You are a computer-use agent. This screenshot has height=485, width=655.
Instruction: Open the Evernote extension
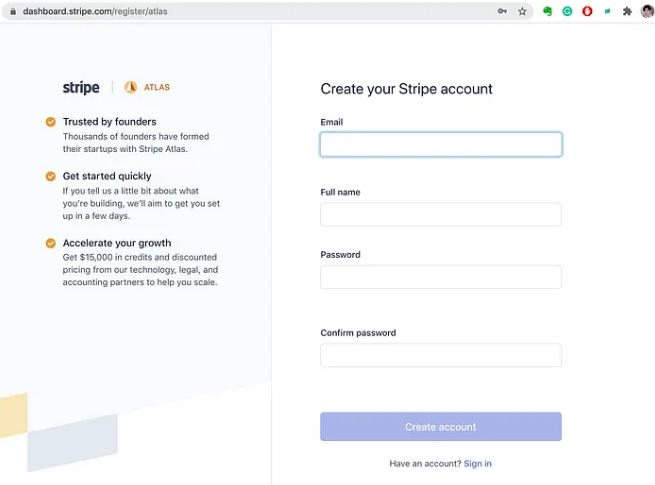pos(548,11)
